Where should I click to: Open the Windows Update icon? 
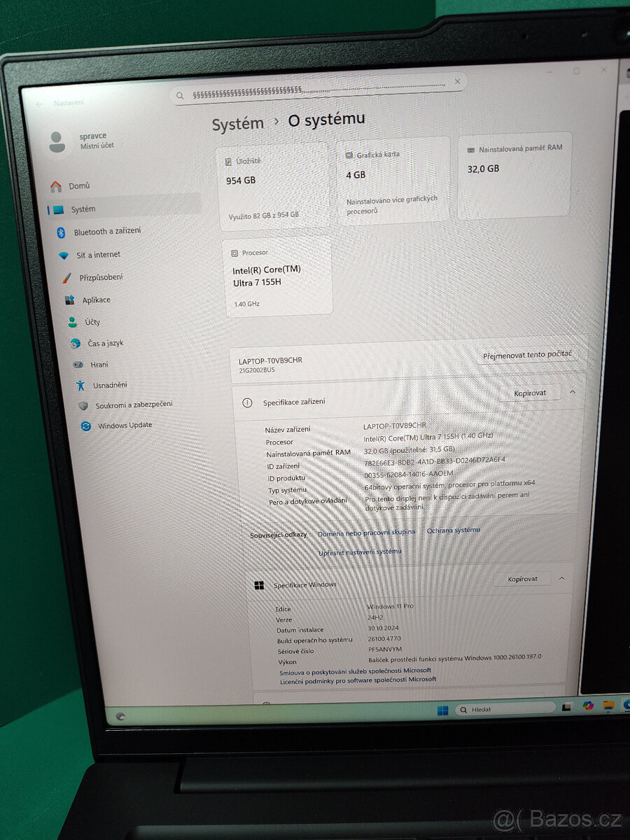[x=87, y=425]
